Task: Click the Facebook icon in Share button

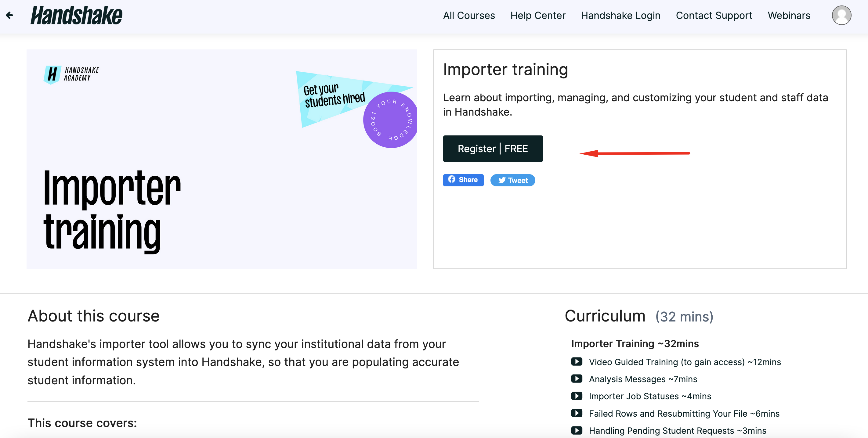Action: click(451, 179)
